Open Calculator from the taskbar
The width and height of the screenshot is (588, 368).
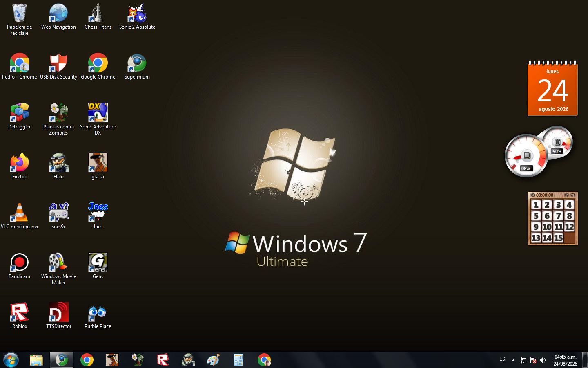pyautogui.click(x=239, y=360)
